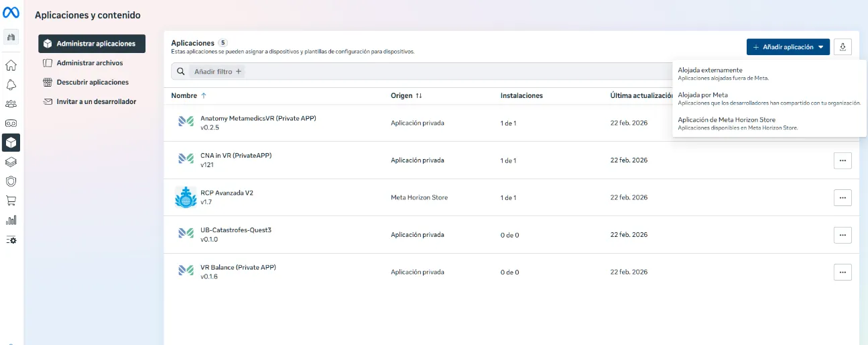Click the CNA in VR app logo
This screenshot has width=868, height=345.
[186, 159]
